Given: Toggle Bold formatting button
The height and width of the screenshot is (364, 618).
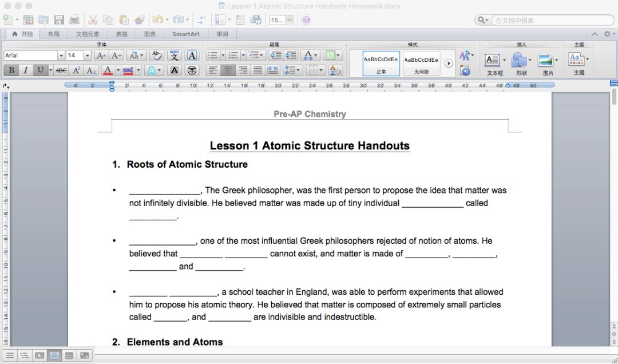Looking at the screenshot, I should pyautogui.click(x=11, y=70).
